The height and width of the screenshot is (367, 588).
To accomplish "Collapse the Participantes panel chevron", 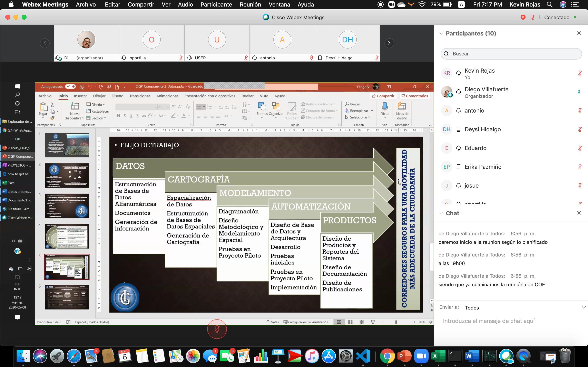I will coord(441,33).
